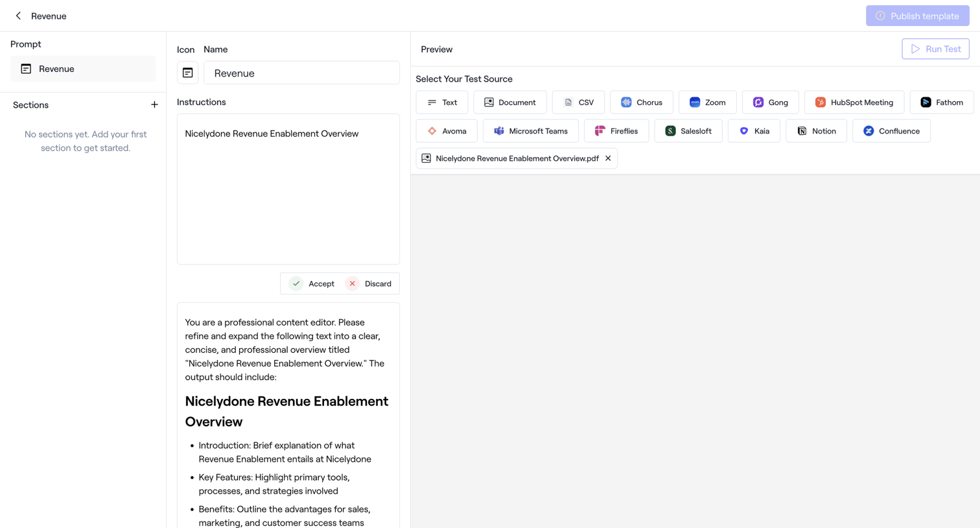Accept the suggested instructions

312,283
